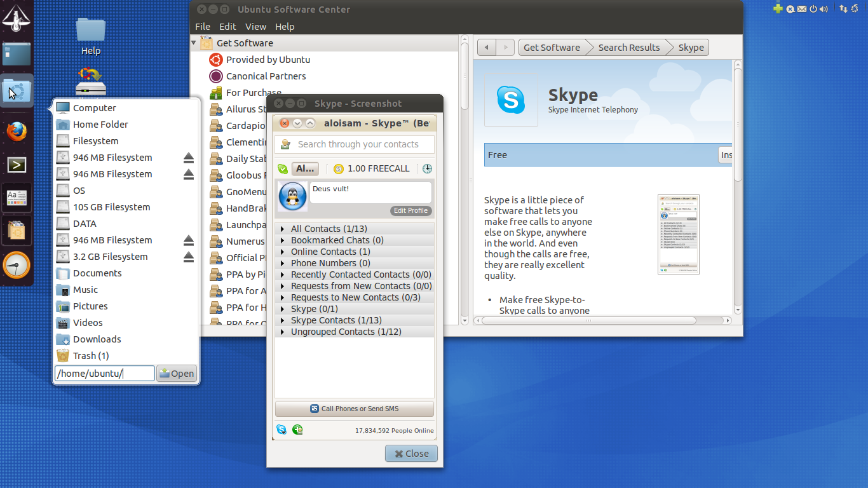Image resolution: width=868 pixels, height=488 pixels.
Task: Open the volume icon in the top panel
Action: click(822, 9)
